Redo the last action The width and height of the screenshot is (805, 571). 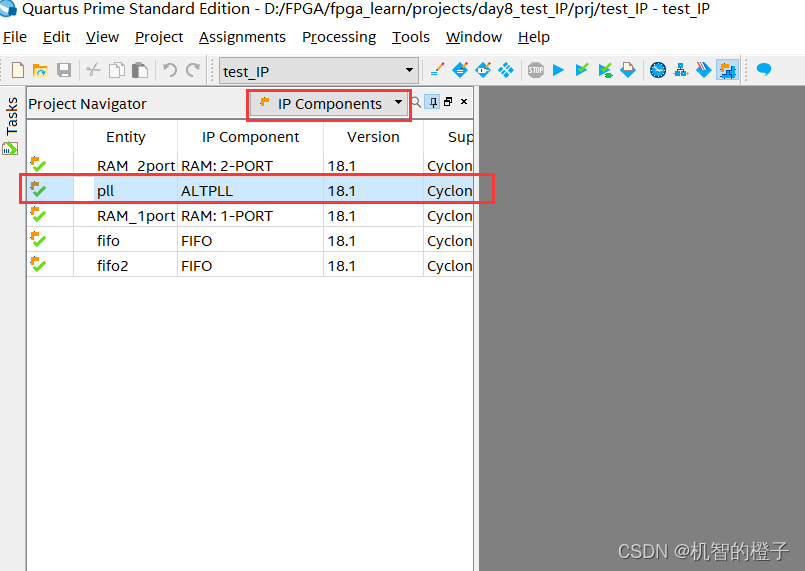[x=193, y=70]
